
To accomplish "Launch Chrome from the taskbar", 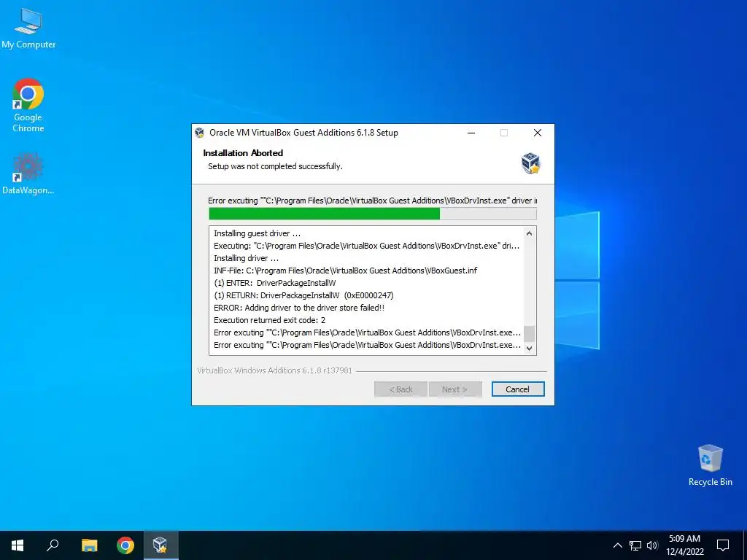I will [125, 545].
